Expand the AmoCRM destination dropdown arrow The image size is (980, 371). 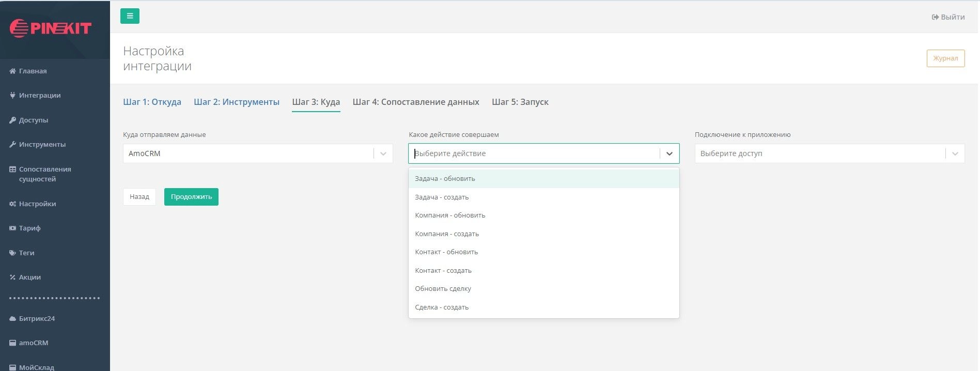coord(383,153)
